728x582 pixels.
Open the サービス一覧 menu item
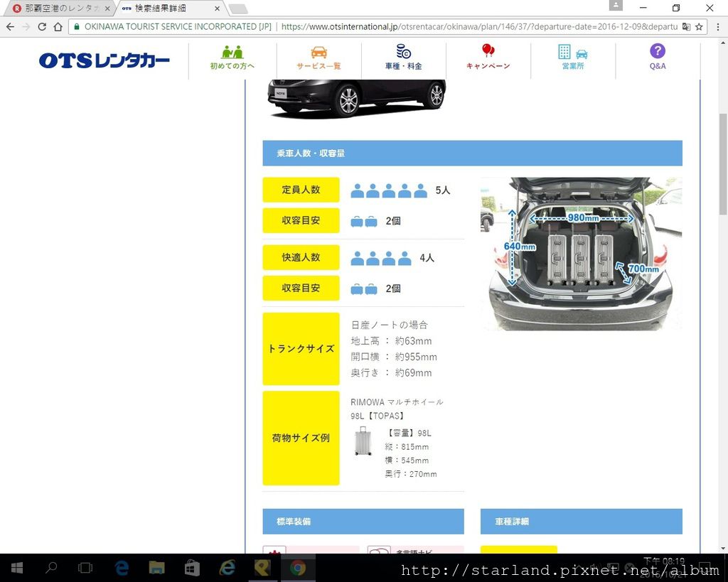pos(319,58)
